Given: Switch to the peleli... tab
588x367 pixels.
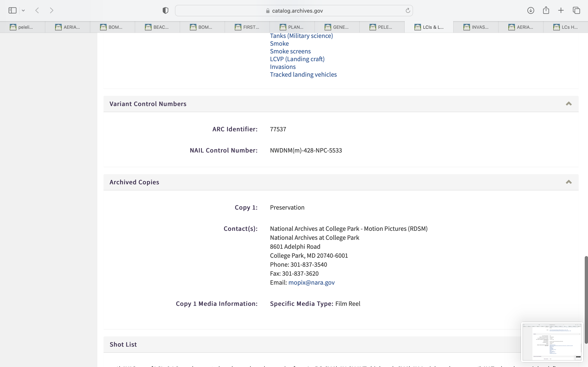Looking at the screenshot, I should (x=22, y=27).
